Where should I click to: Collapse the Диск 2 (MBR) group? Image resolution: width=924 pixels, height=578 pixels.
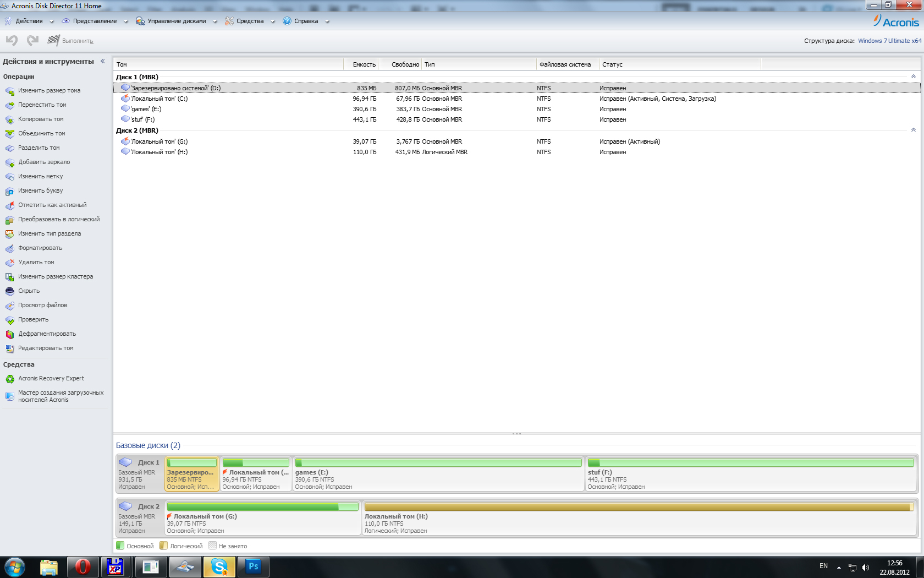913,130
